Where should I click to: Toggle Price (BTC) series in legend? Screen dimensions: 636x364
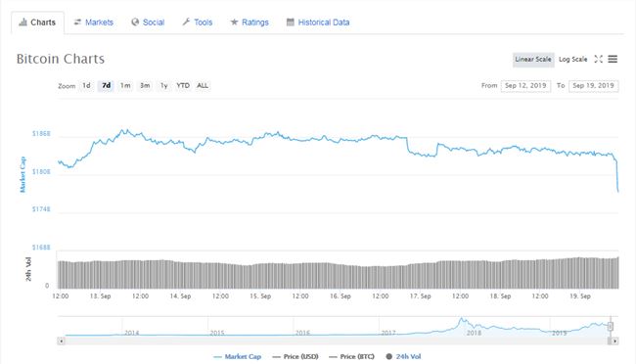(351, 357)
